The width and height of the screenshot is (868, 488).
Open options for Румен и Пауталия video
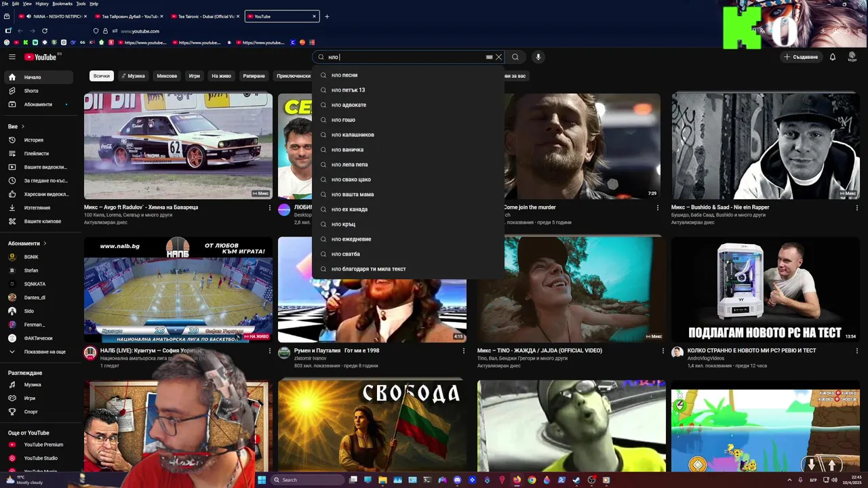(x=464, y=351)
